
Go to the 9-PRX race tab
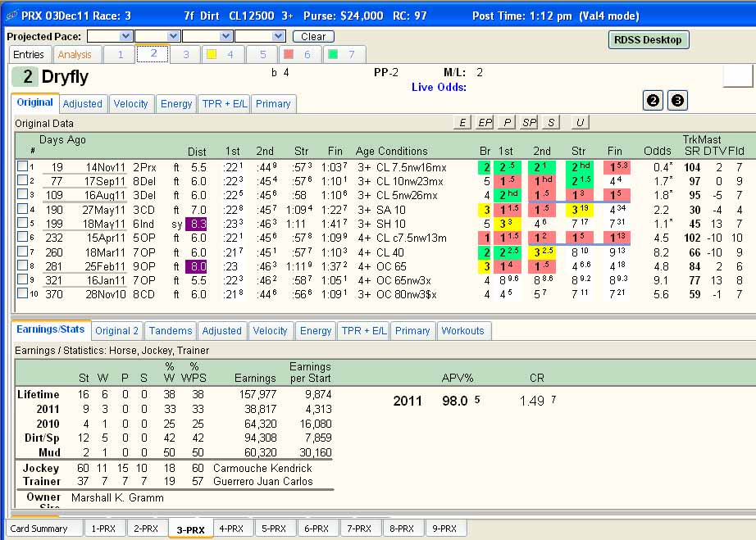(444, 529)
